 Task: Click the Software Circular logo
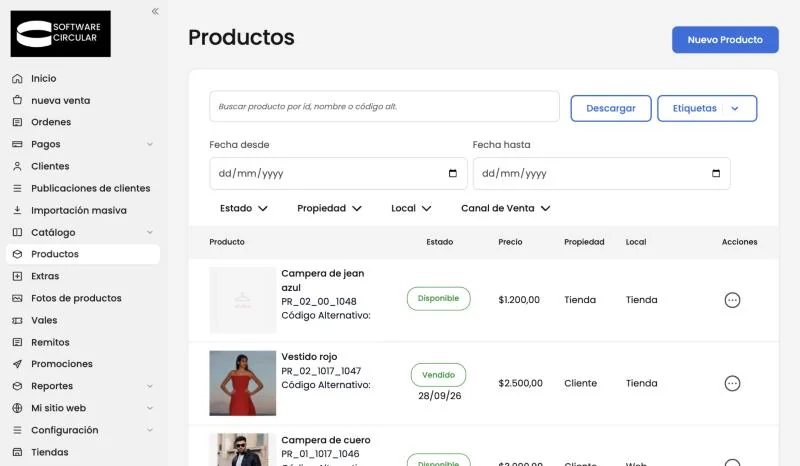click(61, 34)
